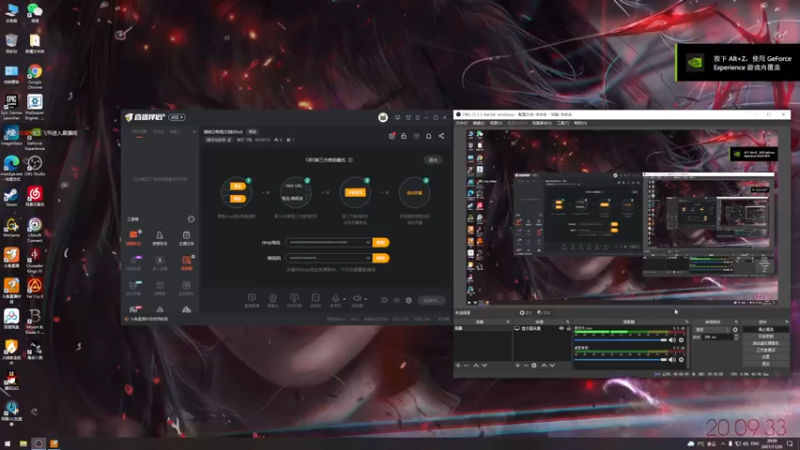Add new tab with plus in streaming app sidebar

click(x=194, y=132)
